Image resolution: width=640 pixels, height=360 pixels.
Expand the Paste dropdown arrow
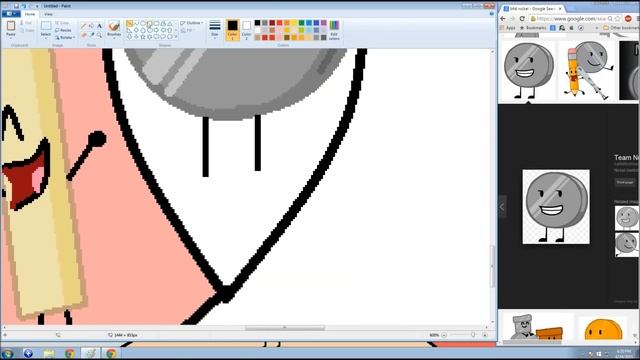[11, 38]
